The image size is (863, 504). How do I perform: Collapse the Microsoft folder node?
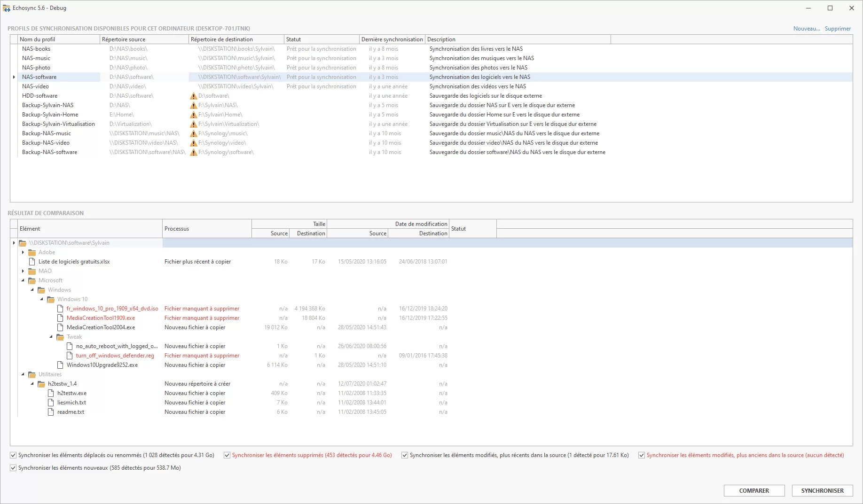click(x=23, y=280)
